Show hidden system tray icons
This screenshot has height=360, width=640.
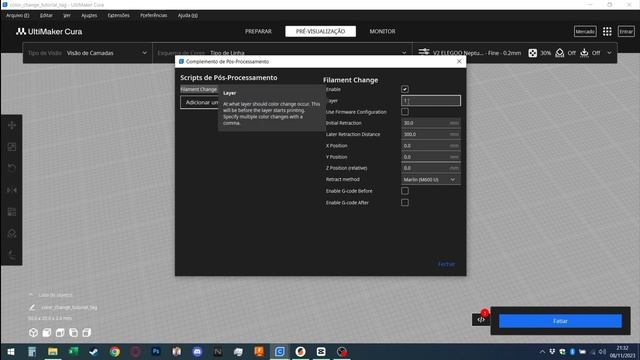(x=542, y=351)
